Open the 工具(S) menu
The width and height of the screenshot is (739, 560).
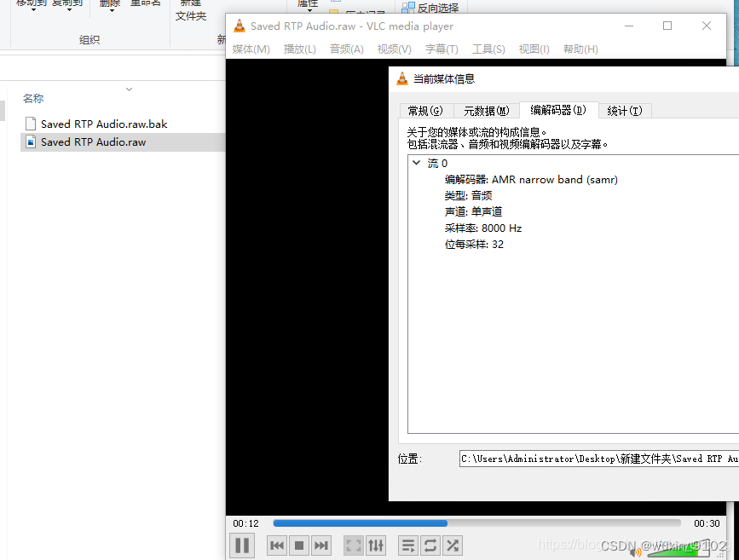pos(488,49)
